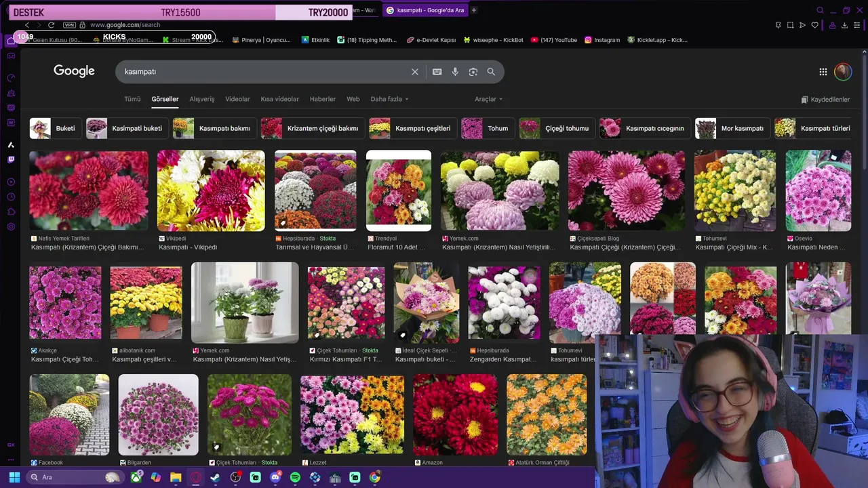This screenshot has height=488, width=868.
Task: Expand the Araçlar tools dropdown
Action: coord(488,99)
